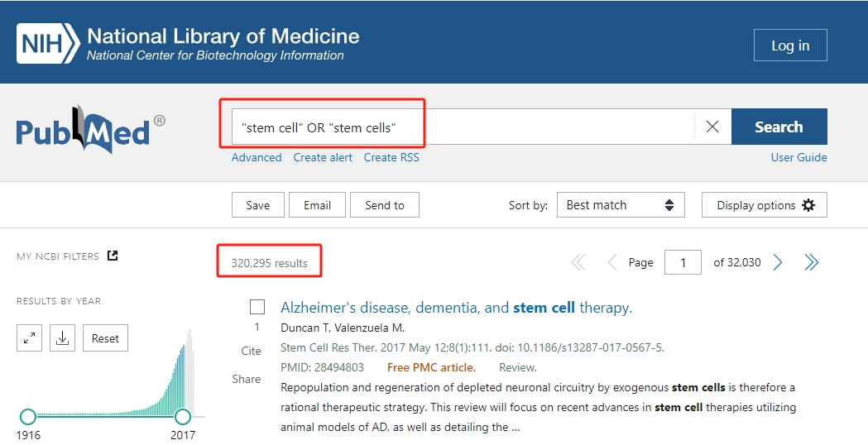The image size is (868, 445).
Task: Click the 2017 year slider handle
Action: pyautogui.click(x=183, y=416)
